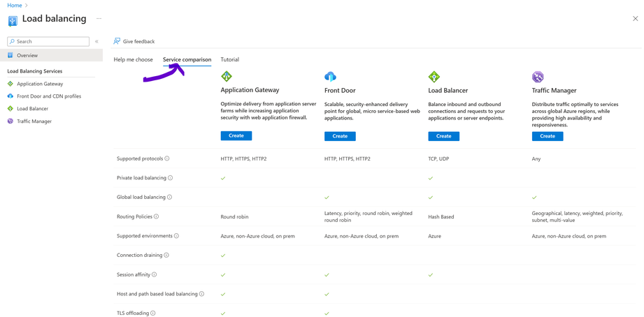644x317 pixels.
Task: Click the Traffic Manager sidebar icon
Action: pyautogui.click(x=10, y=121)
